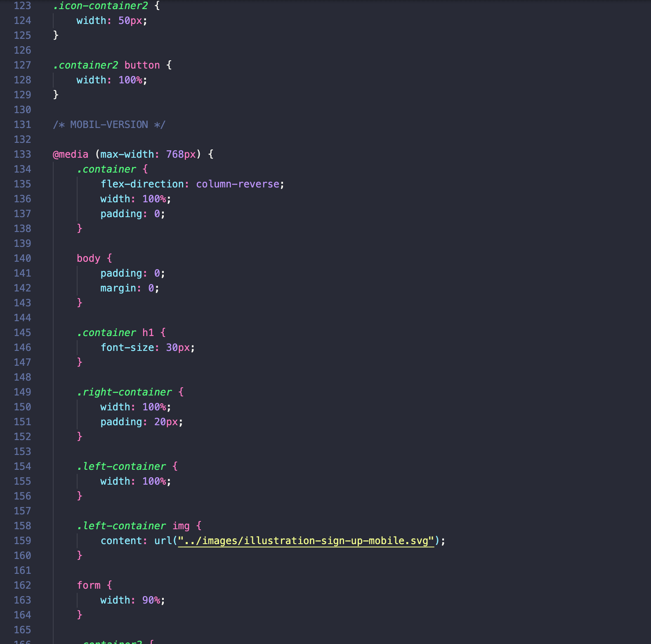
Task: Click line number 133 in the gutter
Action: coord(22,154)
